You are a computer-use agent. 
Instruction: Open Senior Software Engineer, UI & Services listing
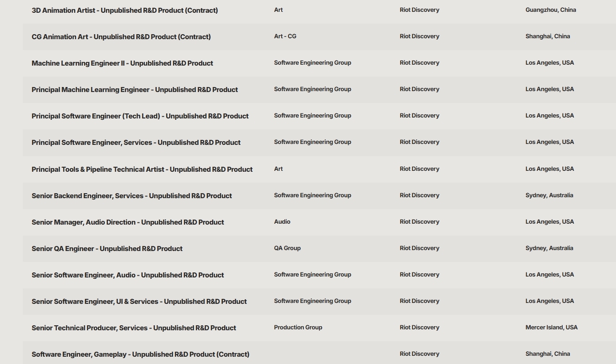click(x=139, y=302)
